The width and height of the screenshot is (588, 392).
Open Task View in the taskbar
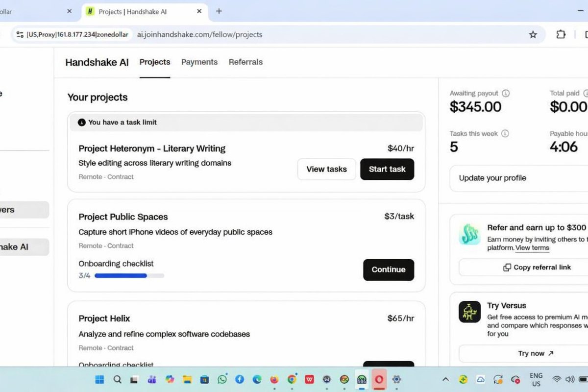pyautogui.click(x=134, y=380)
